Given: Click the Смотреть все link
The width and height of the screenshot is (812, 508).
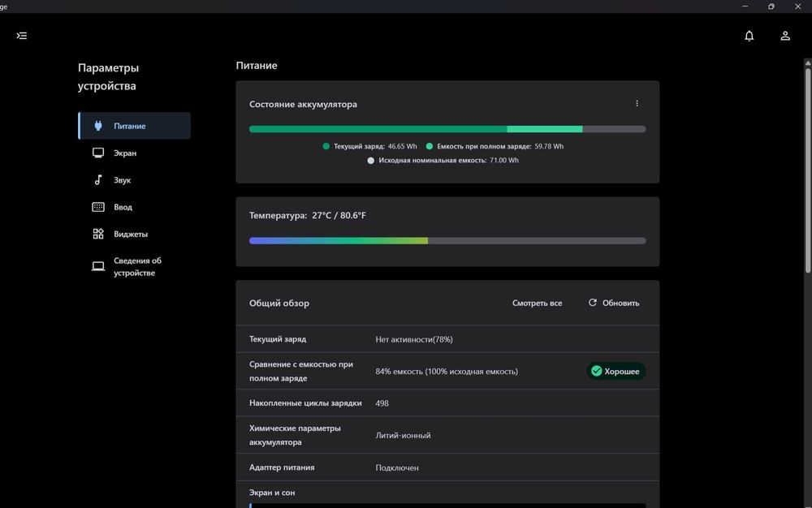Looking at the screenshot, I should pyautogui.click(x=537, y=303).
